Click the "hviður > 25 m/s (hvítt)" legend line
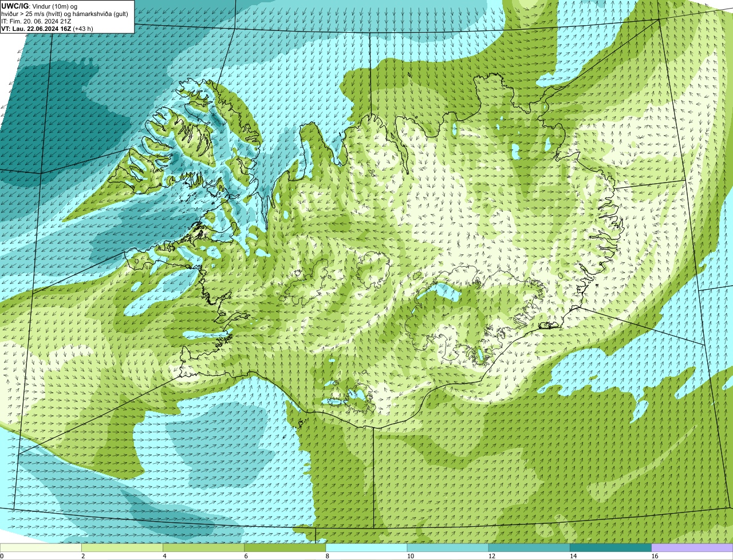The width and height of the screenshot is (733, 560). pos(65,14)
